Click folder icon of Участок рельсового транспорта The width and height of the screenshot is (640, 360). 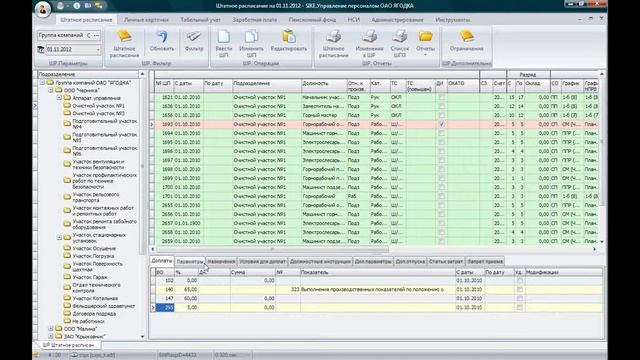(67, 197)
